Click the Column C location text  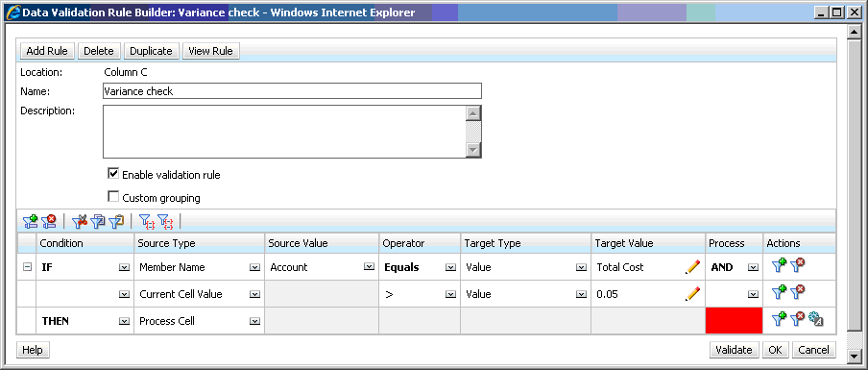click(x=126, y=72)
